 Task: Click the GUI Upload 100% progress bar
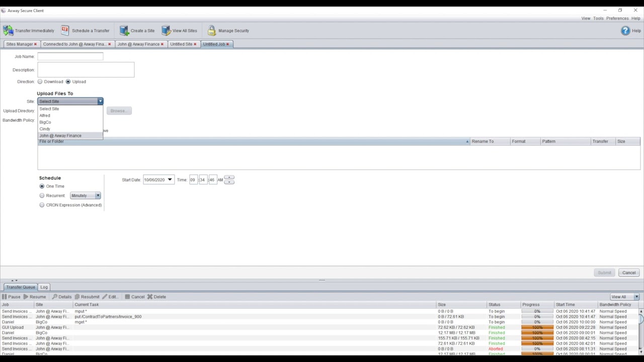(537, 327)
